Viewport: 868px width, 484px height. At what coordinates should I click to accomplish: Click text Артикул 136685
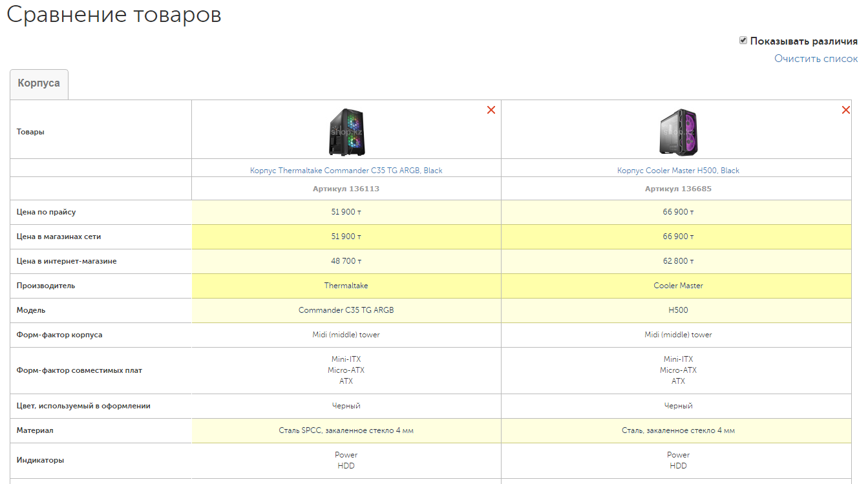tap(678, 189)
